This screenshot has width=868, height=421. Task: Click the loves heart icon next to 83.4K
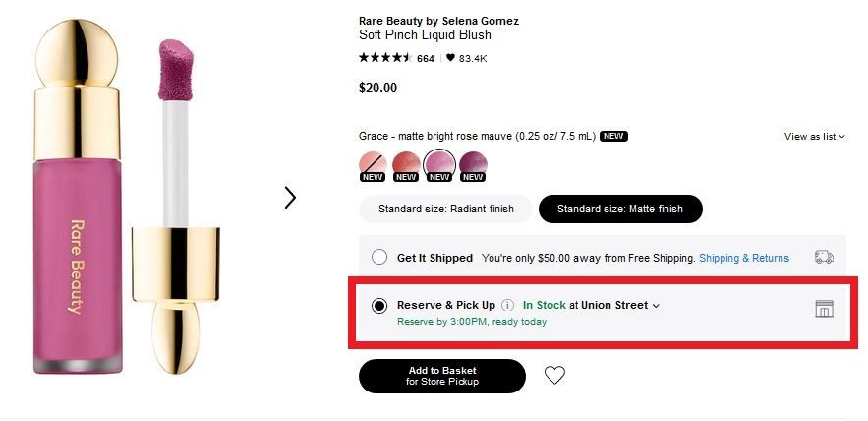[x=450, y=58]
